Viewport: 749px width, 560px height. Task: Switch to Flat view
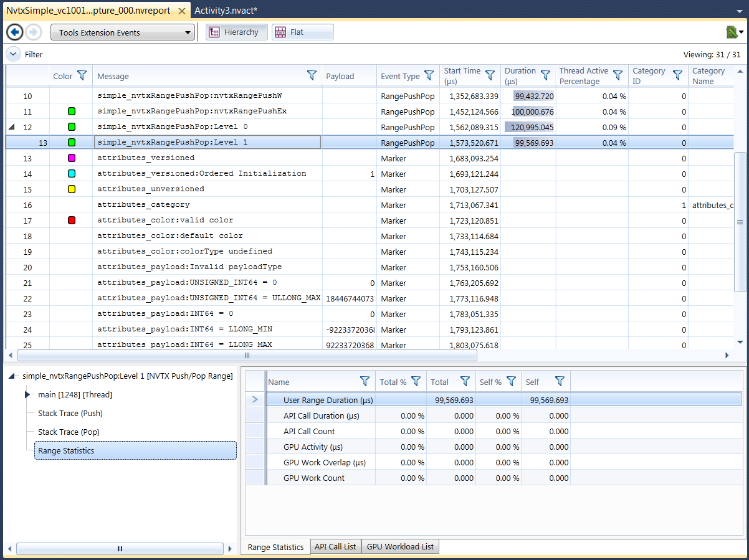[x=302, y=32]
